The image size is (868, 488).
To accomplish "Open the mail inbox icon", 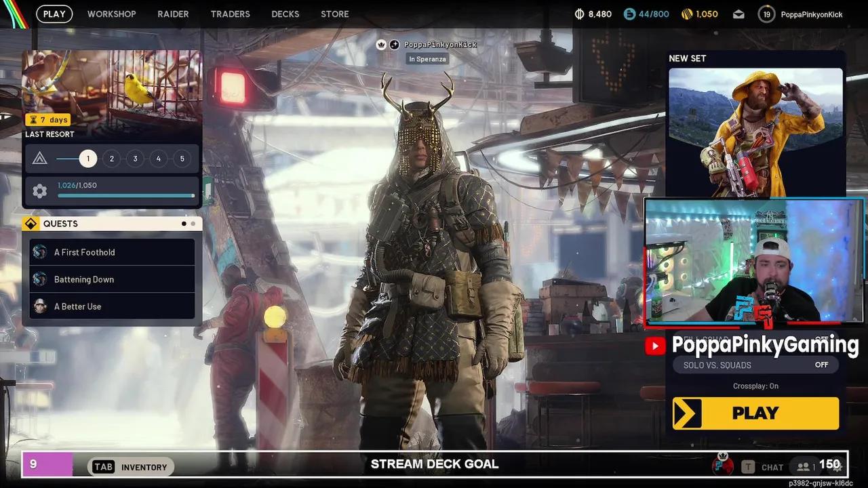I will point(738,14).
